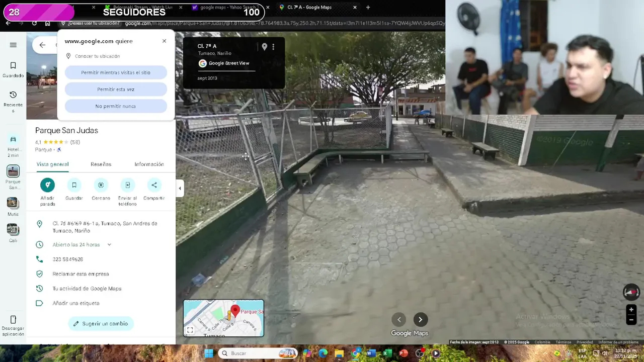This screenshot has height=362, width=644.
Task: Zoom in with the plus button
Action: (631, 310)
